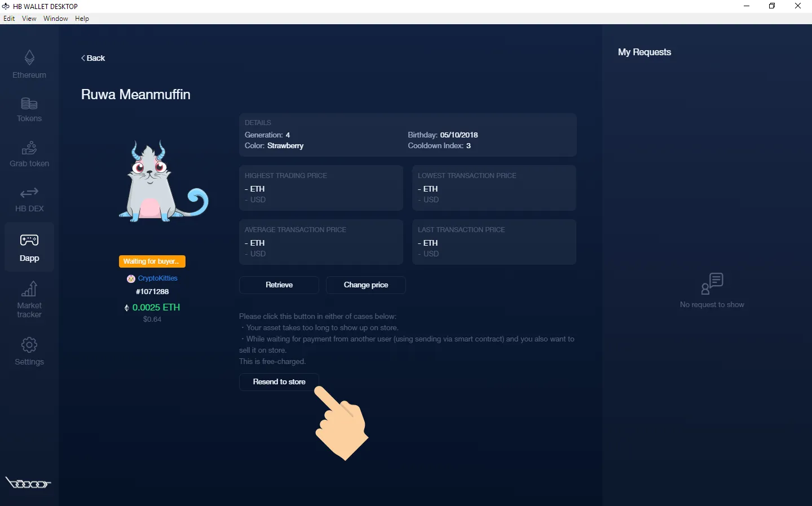812x506 pixels.
Task: Select the Tokens sidebar icon
Action: pos(29,106)
